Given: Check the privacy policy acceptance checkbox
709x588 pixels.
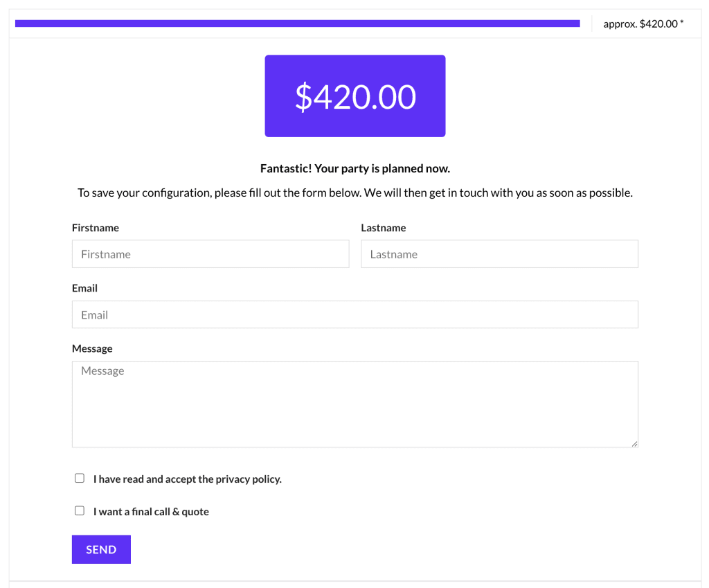Looking at the screenshot, I should click(x=79, y=477).
